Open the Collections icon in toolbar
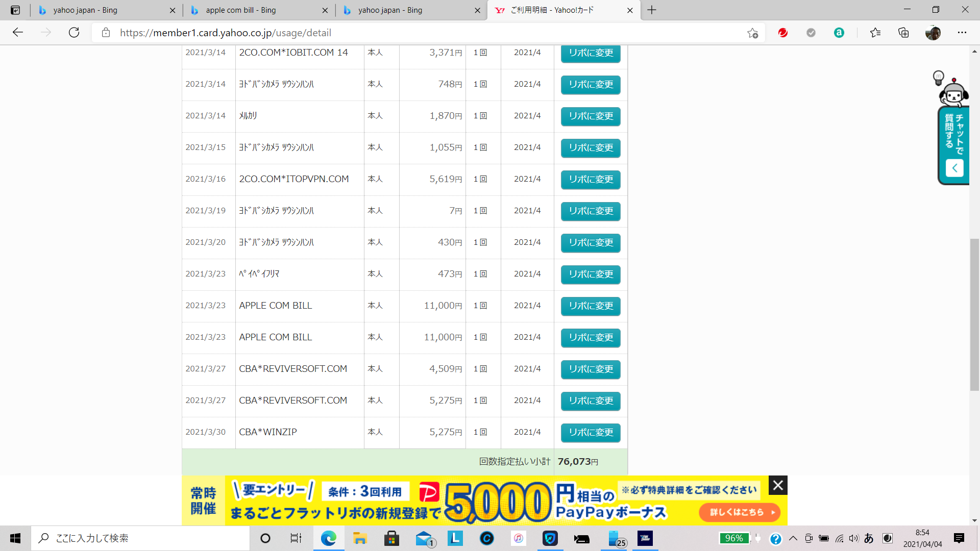This screenshot has height=551, width=980. click(x=903, y=33)
